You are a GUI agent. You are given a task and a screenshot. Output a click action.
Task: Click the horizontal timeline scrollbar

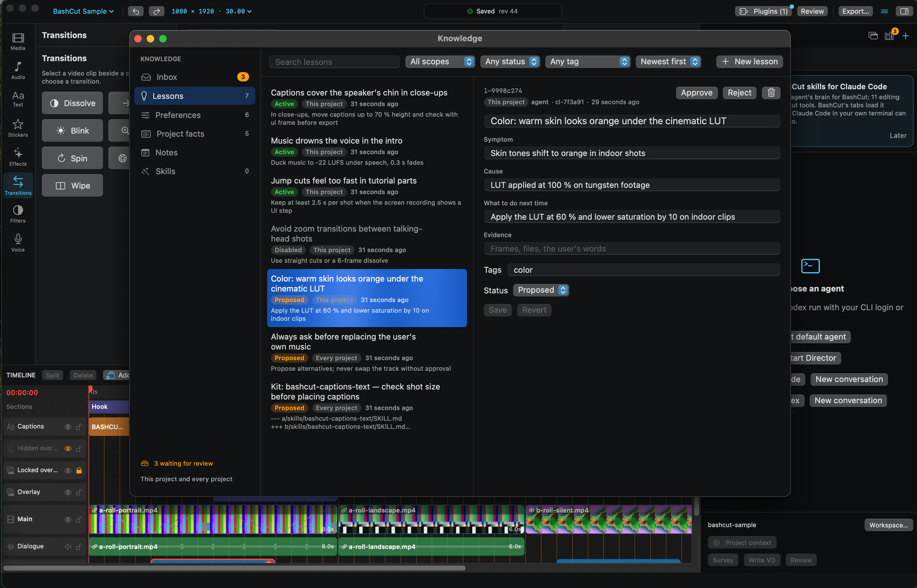[234, 568]
